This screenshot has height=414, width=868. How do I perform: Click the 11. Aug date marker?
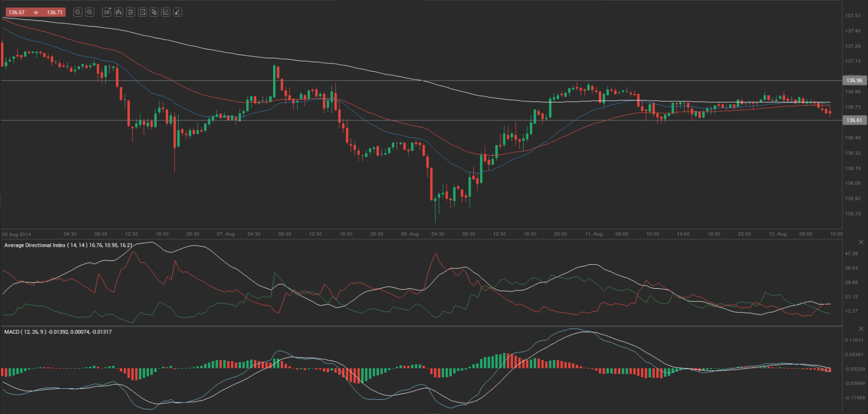point(593,234)
